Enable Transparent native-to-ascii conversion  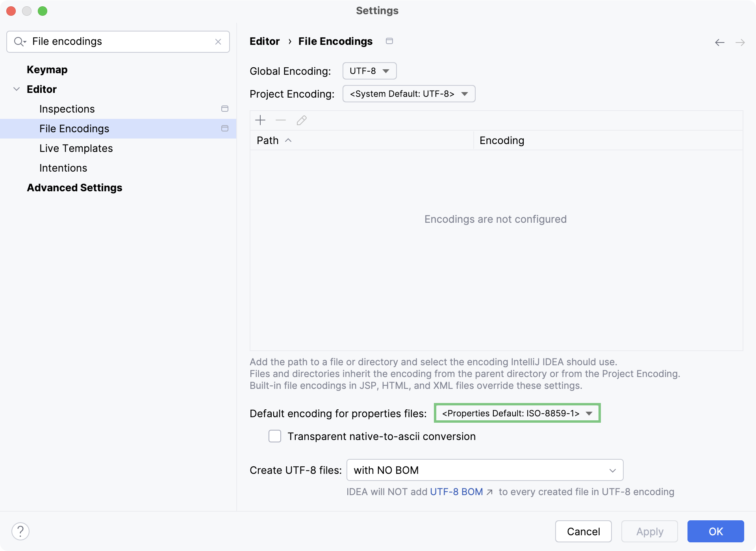pos(274,436)
